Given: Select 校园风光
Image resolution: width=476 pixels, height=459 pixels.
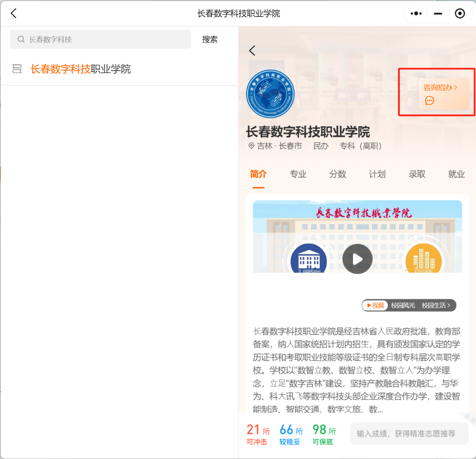Looking at the screenshot, I should click(403, 305).
